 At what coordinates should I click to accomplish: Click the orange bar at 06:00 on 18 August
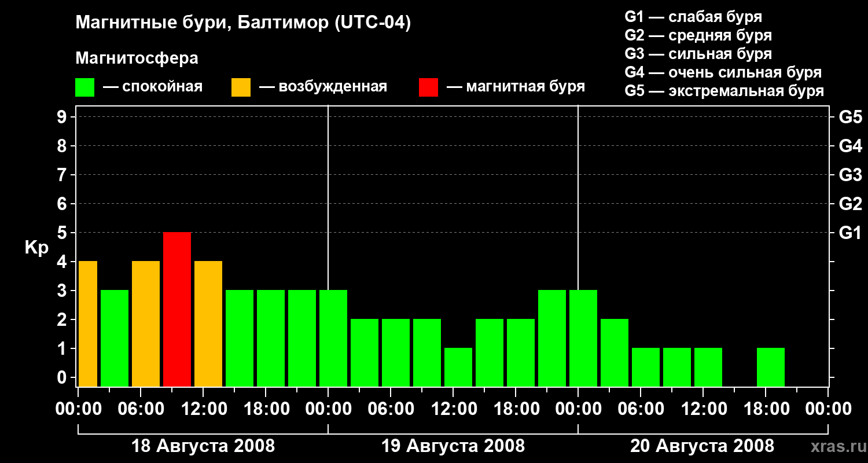pos(146,324)
